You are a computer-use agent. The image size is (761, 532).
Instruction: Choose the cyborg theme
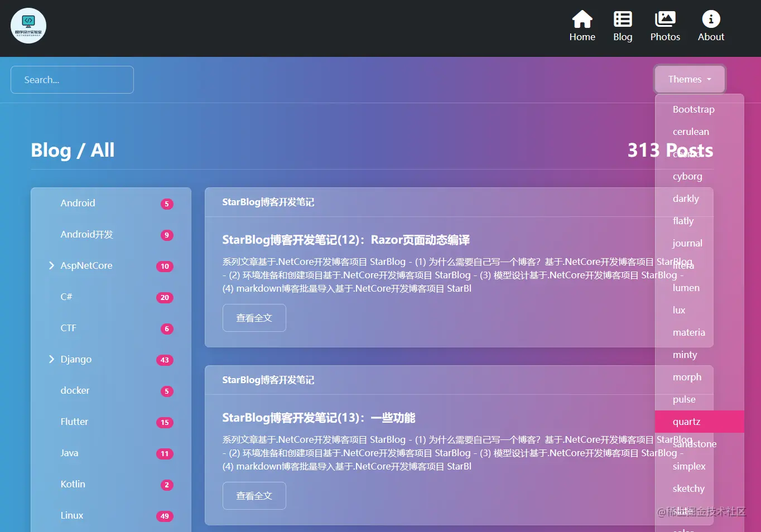click(x=700, y=176)
